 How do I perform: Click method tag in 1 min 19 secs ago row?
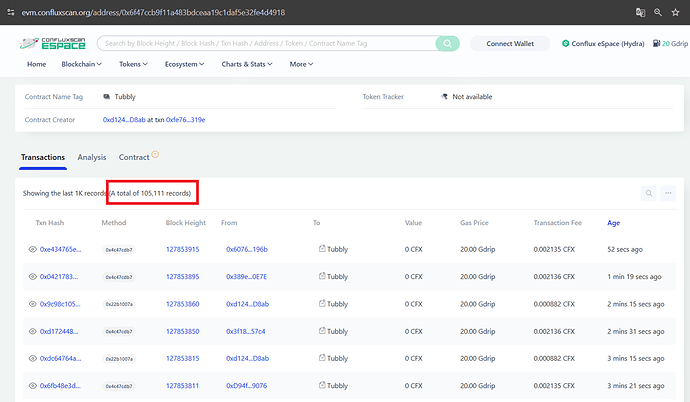pyautogui.click(x=119, y=277)
